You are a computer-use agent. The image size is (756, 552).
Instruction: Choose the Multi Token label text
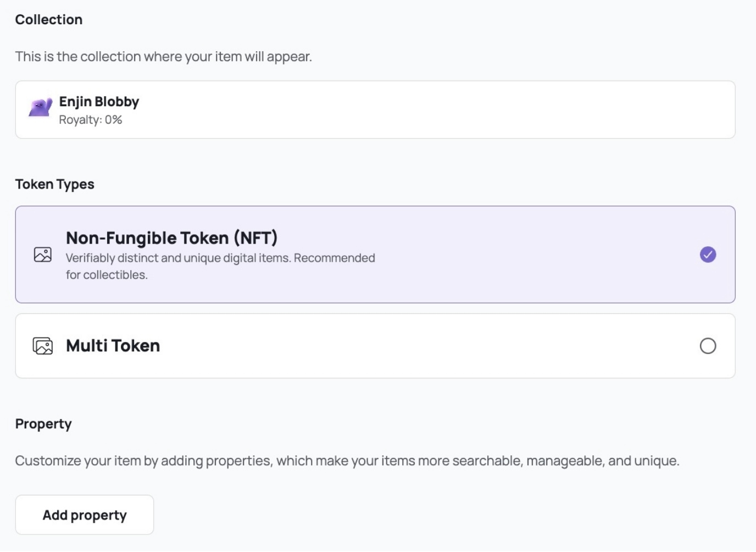(113, 346)
